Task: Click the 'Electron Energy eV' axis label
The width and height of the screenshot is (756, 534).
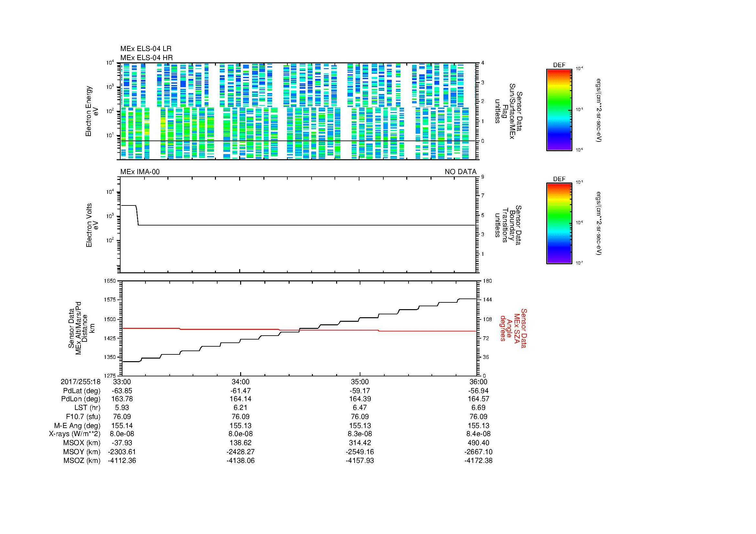Action: 92,111
